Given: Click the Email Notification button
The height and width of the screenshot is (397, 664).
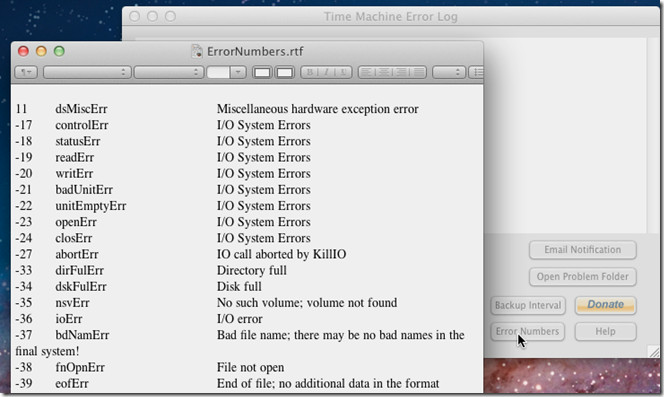Looking at the screenshot, I should (583, 250).
